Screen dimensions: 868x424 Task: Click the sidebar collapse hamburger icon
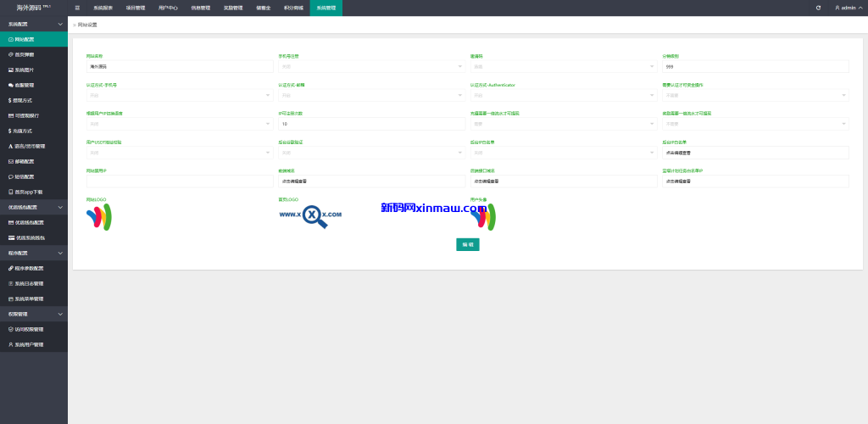[x=77, y=8]
